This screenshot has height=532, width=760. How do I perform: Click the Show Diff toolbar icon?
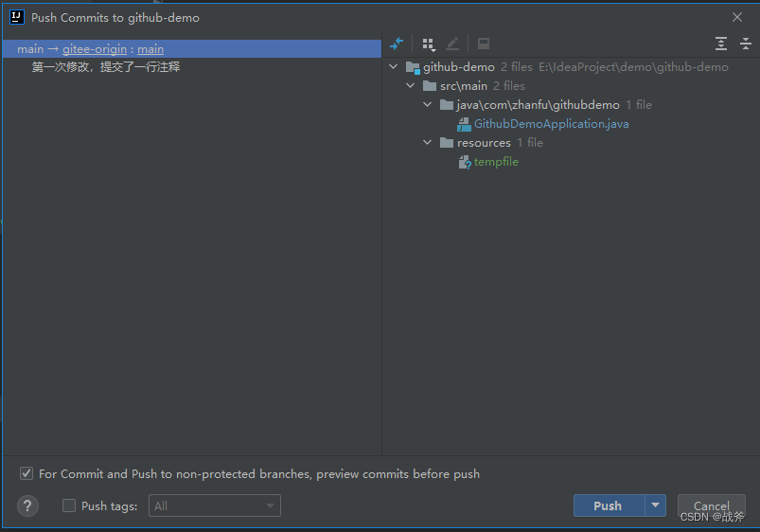[397, 44]
